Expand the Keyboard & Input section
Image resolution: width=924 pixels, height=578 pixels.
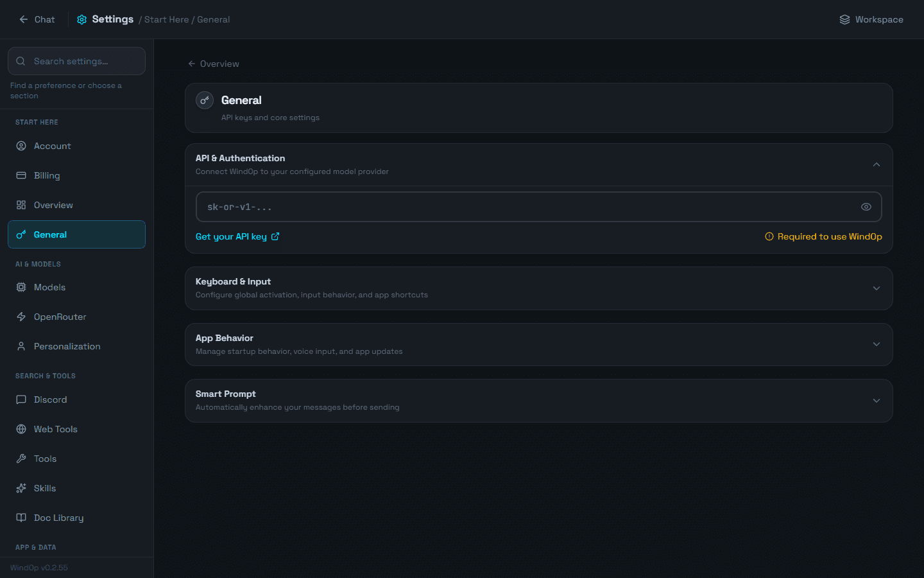539,288
